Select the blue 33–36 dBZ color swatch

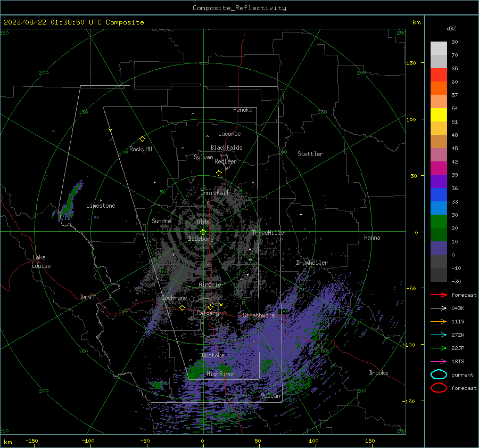(439, 195)
